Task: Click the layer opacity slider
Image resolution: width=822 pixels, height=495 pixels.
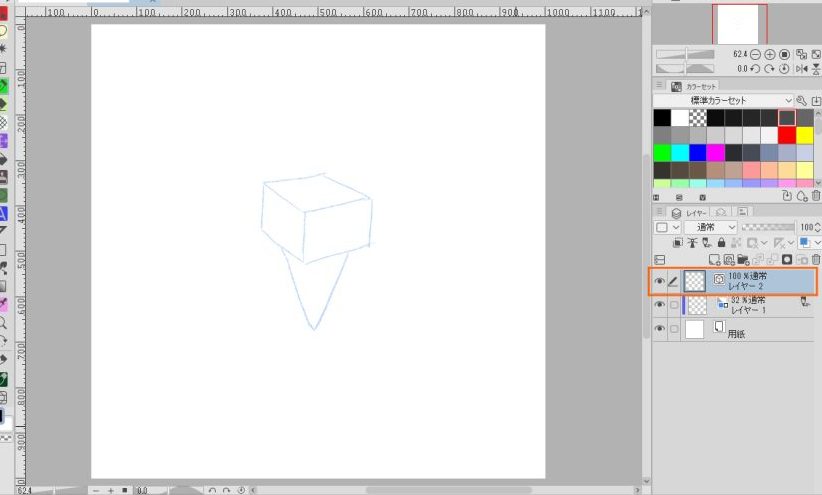Action: (x=769, y=227)
